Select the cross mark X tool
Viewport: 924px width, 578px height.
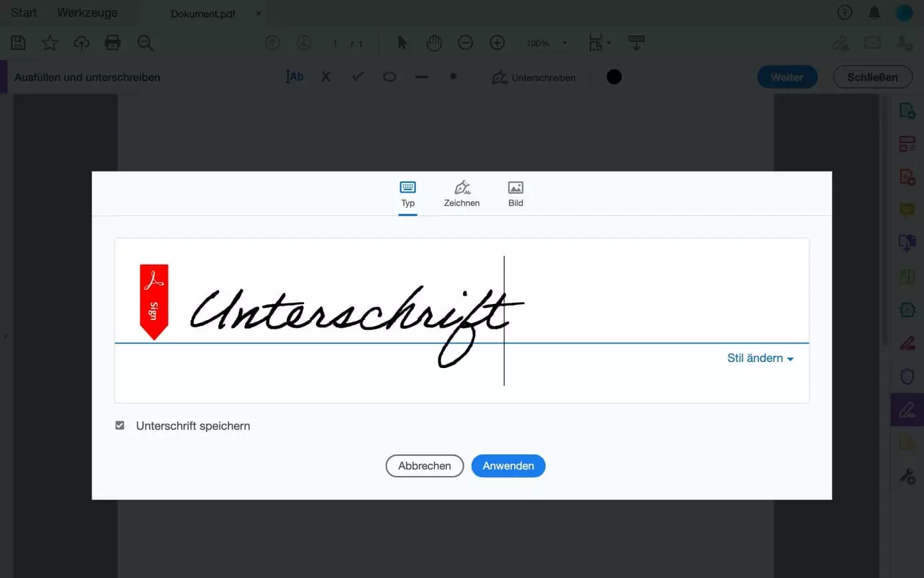[x=326, y=77]
